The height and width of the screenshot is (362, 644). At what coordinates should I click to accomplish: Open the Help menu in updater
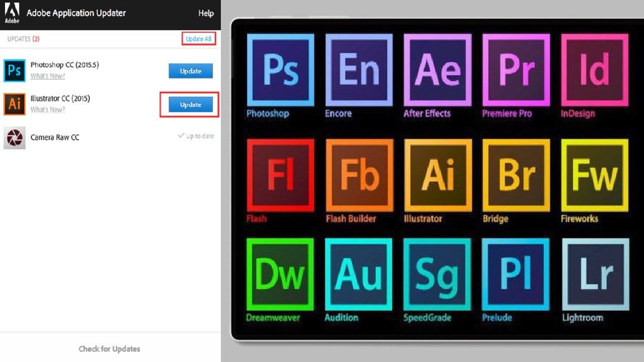click(206, 13)
